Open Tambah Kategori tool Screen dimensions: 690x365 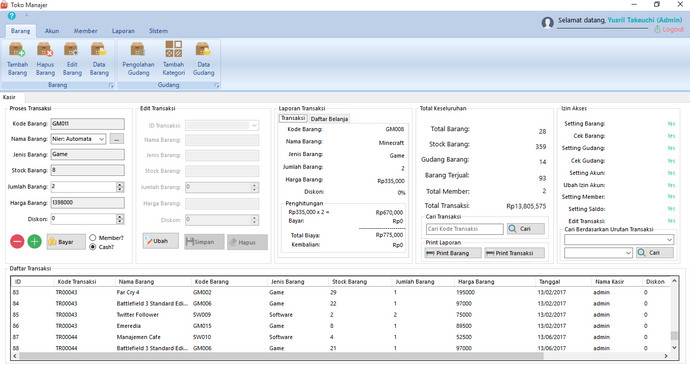173,59
